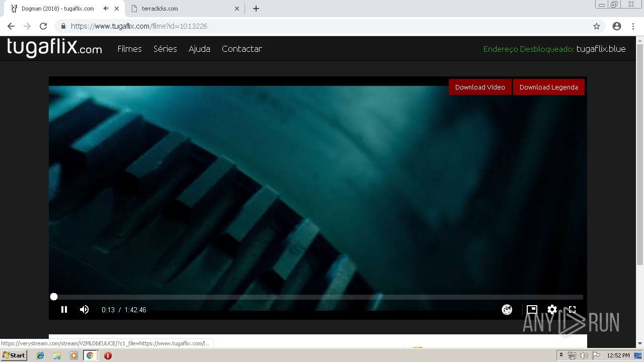Open the Ajuda page
The height and width of the screenshot is (362, 644).
(x=199, y=49)
